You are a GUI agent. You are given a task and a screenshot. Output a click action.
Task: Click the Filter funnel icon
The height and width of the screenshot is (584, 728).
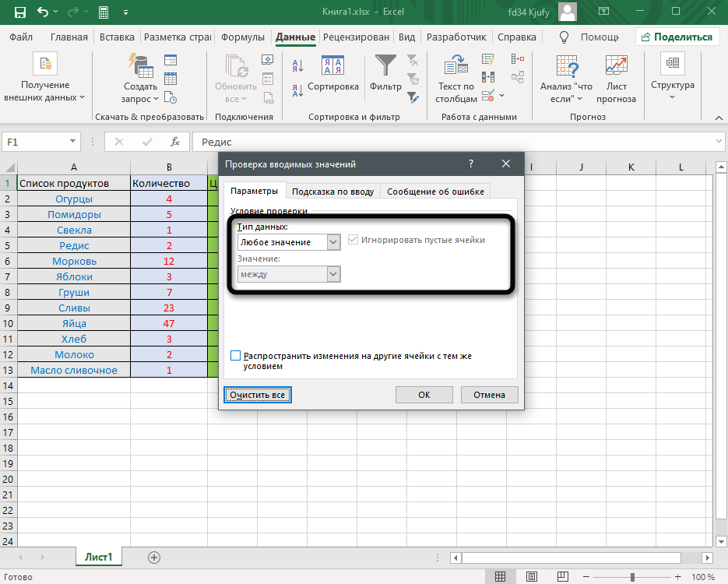(385, 66)
